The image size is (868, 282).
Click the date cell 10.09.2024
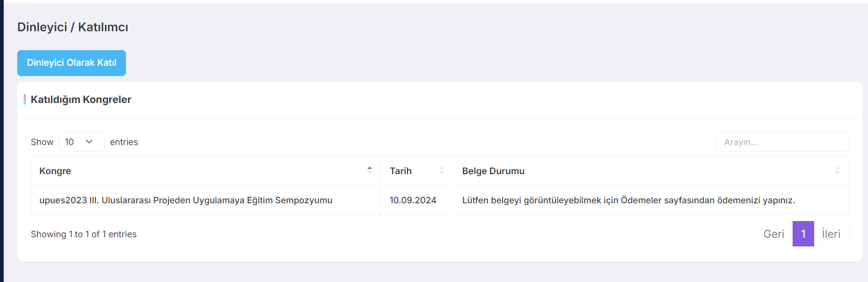click(x=413, y=200)
